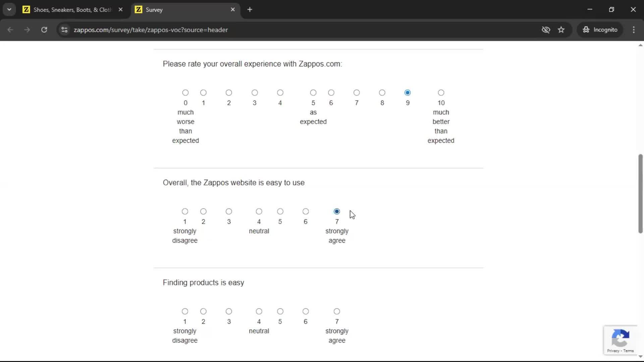The width and height of the screenshot is (644, 362).
Task: Pick 6 for finding products is easy
Action: click(x=306, y=311)
